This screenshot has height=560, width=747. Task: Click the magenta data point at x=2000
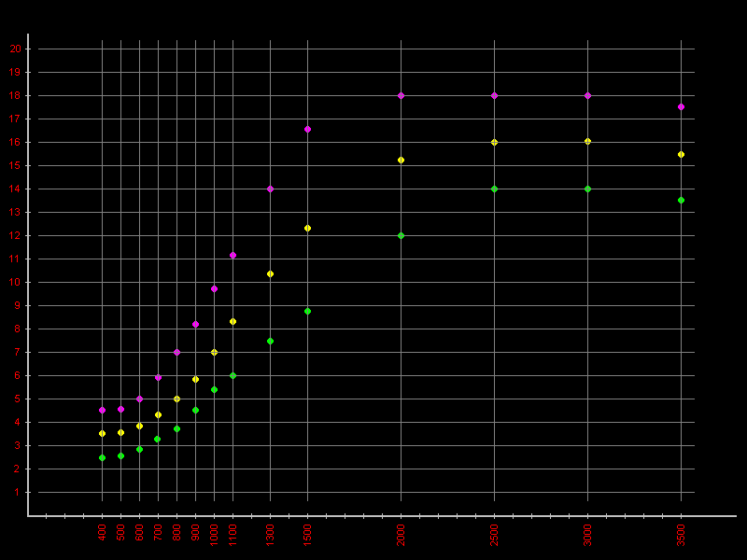(x=401, y=95)
